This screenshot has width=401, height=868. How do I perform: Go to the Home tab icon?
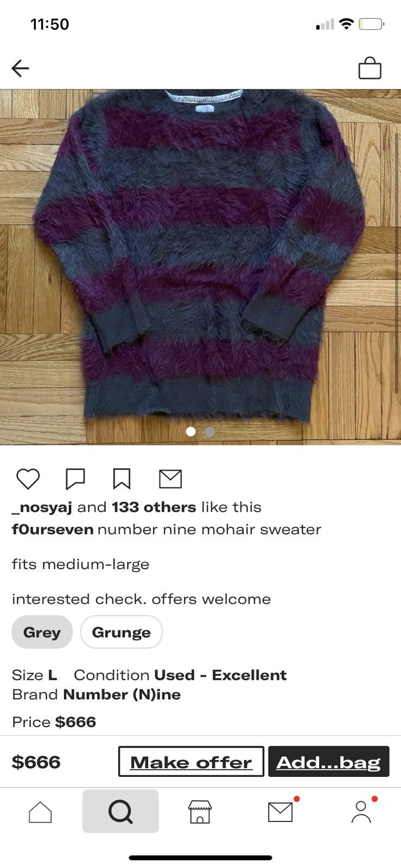click(40, 812)
